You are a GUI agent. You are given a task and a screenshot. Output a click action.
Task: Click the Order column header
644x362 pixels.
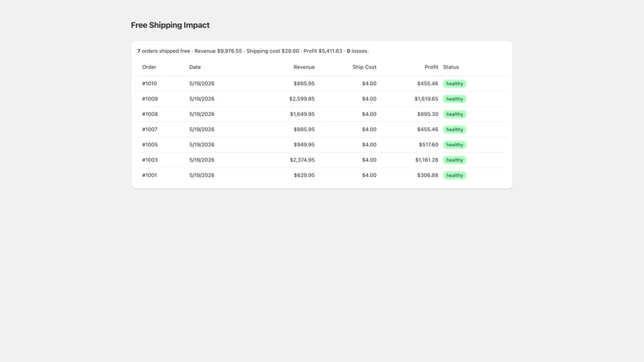[x=149, y=67]
